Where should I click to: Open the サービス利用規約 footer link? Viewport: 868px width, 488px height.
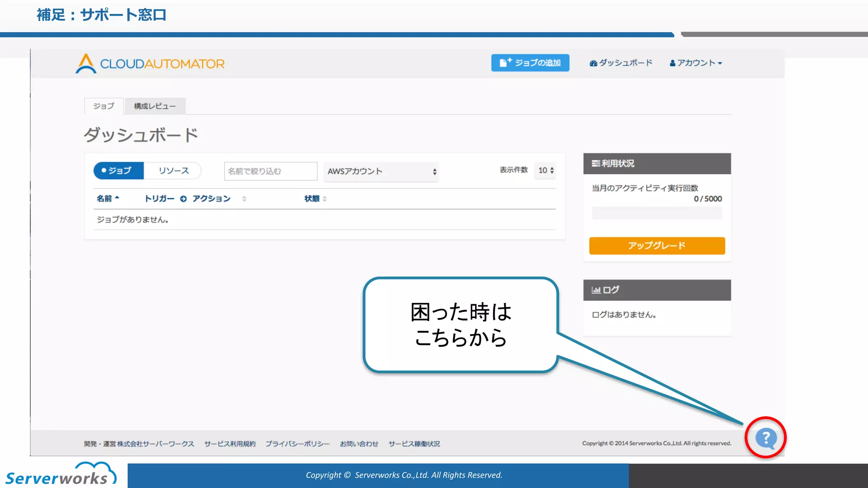coord(230,444)
